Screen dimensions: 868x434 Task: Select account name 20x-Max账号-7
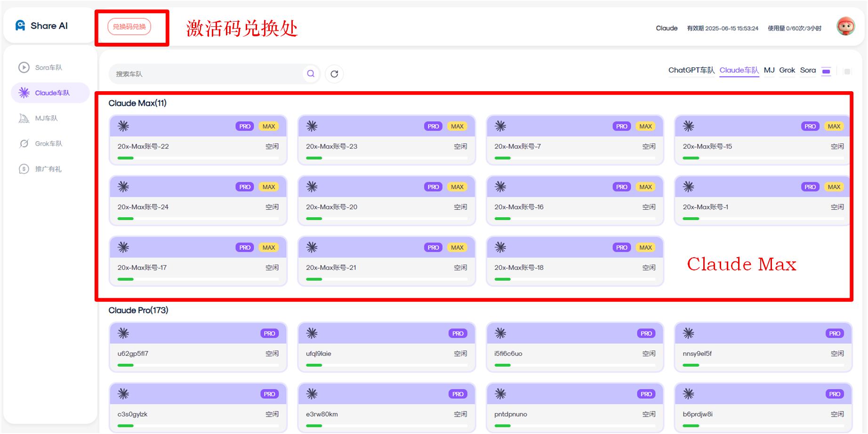click(517, 146)
